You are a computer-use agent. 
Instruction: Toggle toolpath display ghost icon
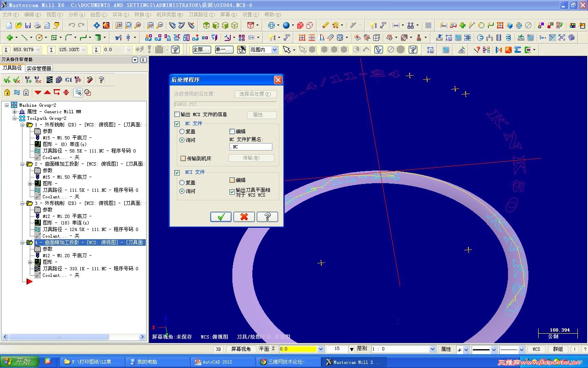[26, 92]
